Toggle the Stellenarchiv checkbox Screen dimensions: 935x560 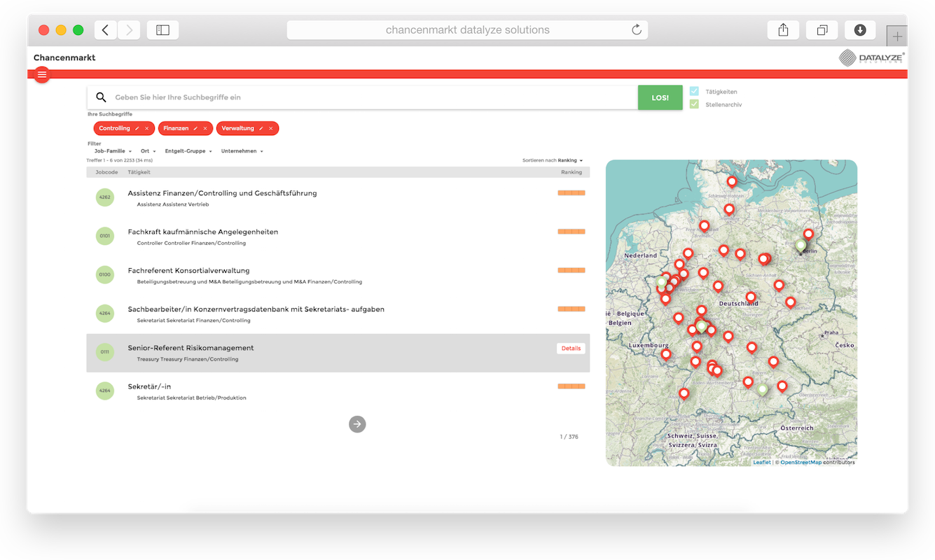tap(694, 104)
